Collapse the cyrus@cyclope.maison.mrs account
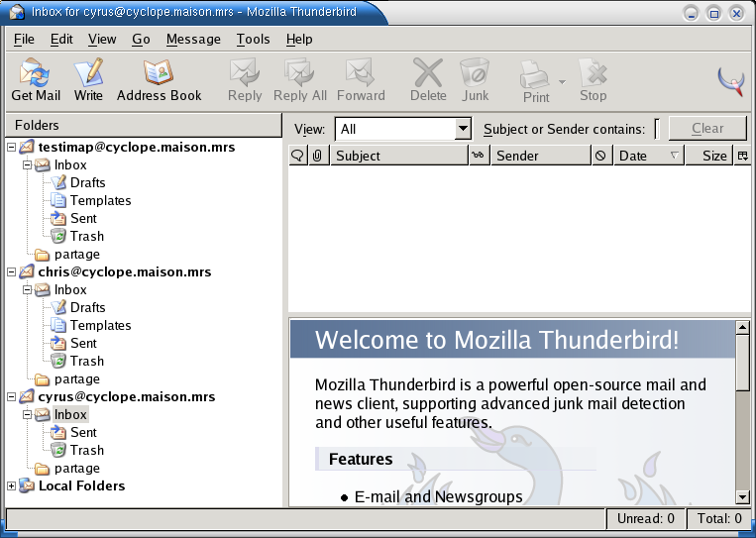This screenshot has width=756, height=538. click(12, 397)
